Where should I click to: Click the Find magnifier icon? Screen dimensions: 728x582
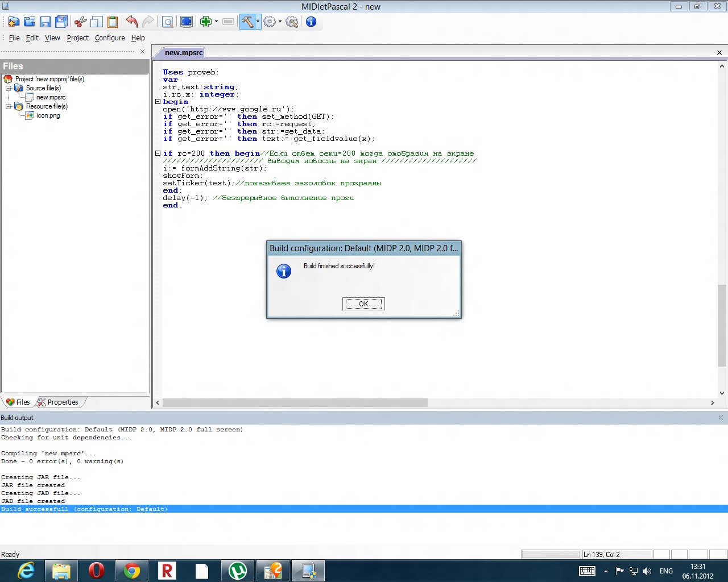[168, 22]
